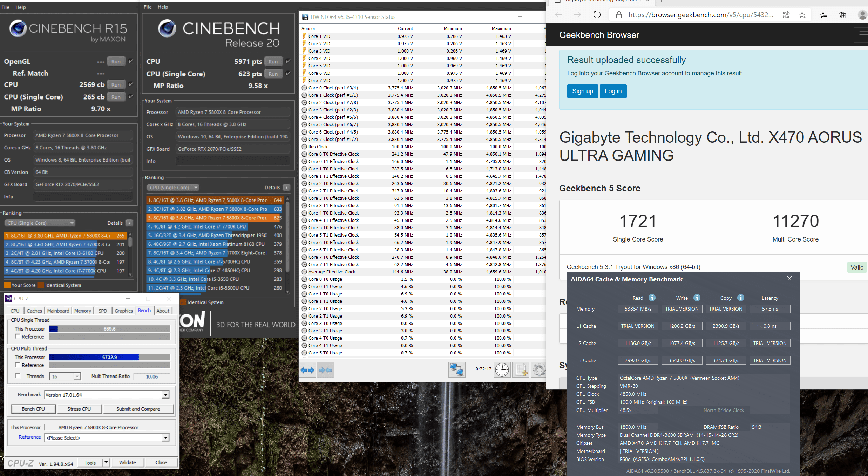Open the browser favorites list icon
The width and height of the screenshot is (868, 476).
tap(823, 15)
